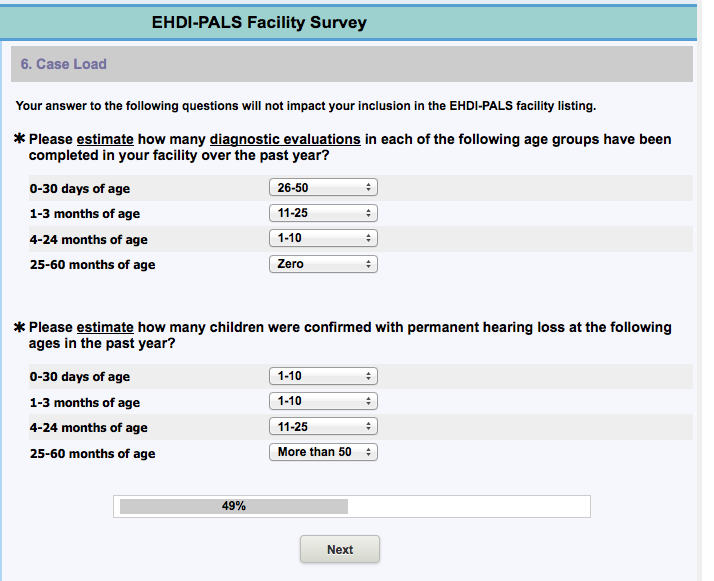Open the dropdown showing More than 50
Screen dimensions: 714x581
(x=323, y=452)
